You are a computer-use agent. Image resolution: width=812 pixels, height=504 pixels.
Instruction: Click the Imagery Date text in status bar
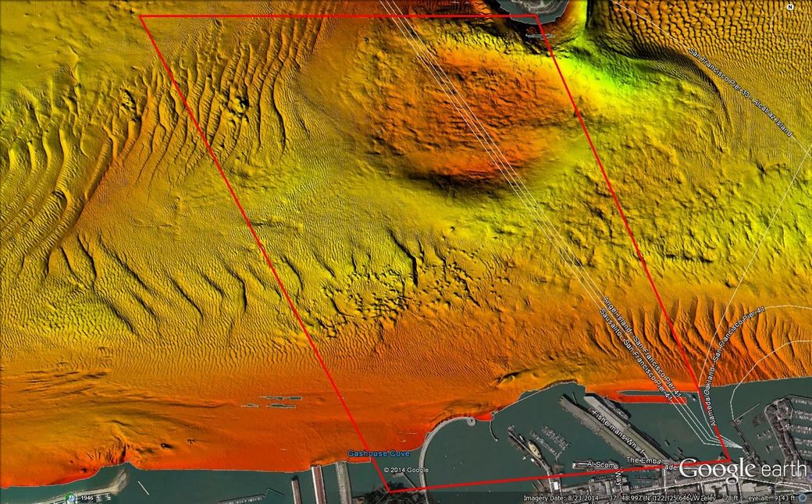click(559, 498)
